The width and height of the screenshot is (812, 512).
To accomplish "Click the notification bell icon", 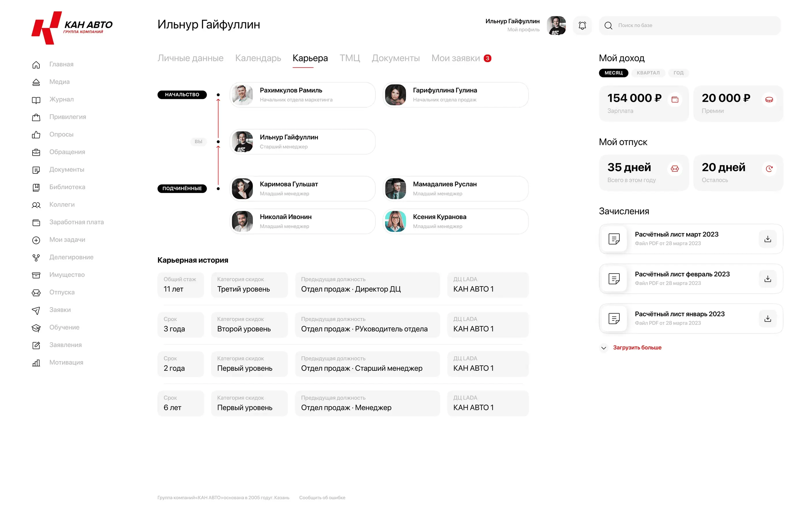I will tap(582, 26).
